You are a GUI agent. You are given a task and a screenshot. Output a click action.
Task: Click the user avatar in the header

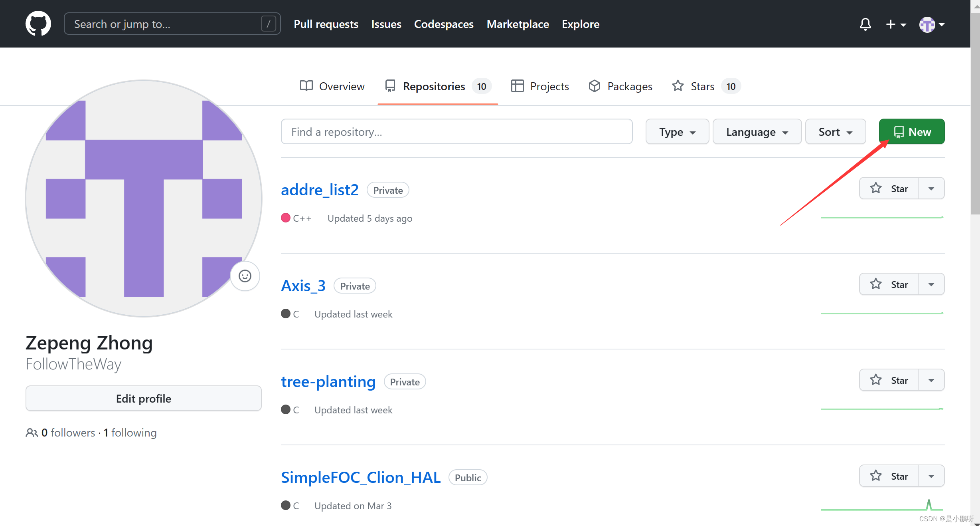click(x=927, y=24)
